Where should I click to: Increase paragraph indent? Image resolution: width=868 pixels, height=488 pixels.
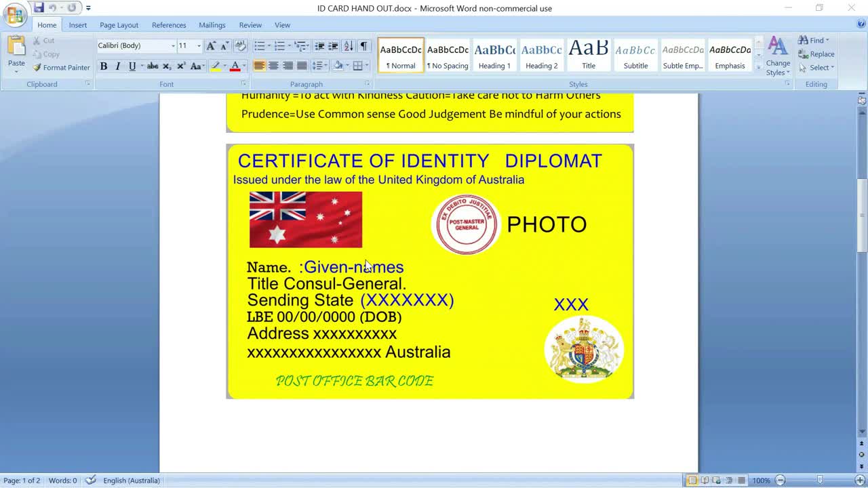[x=333, y=45]
